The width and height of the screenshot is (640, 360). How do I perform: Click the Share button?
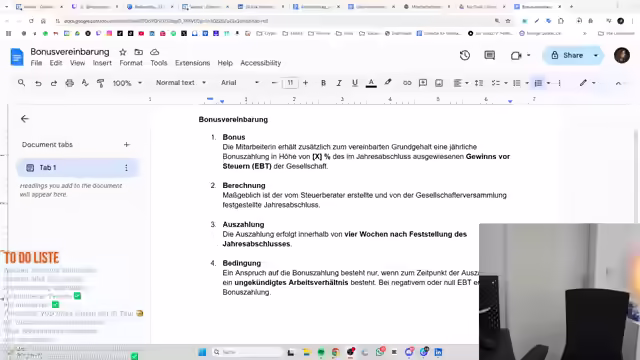567,55
